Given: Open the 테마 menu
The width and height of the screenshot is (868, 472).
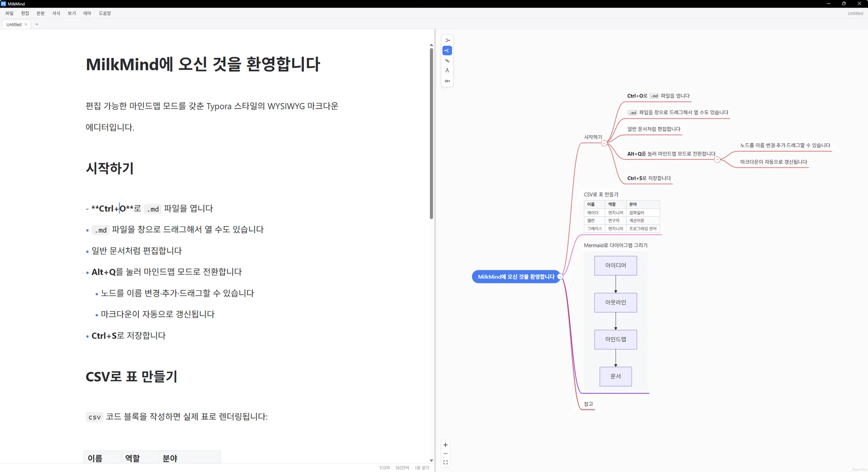Looking at the screenshot, I should tap(87, 13).
